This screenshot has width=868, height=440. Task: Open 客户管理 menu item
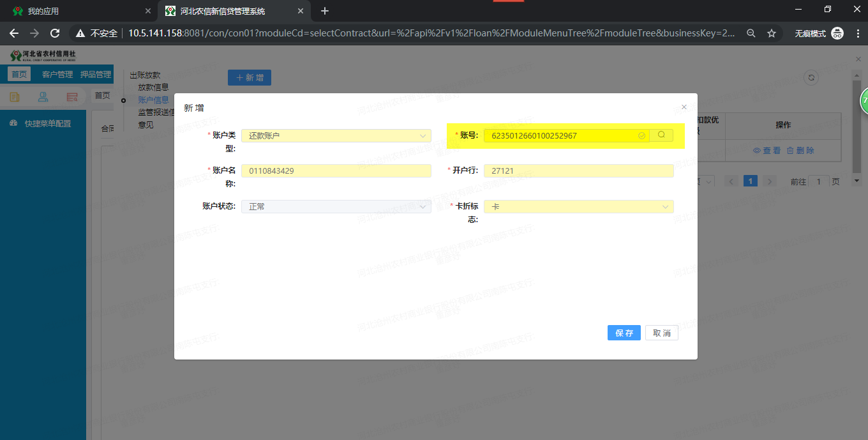tap(57, 75)
